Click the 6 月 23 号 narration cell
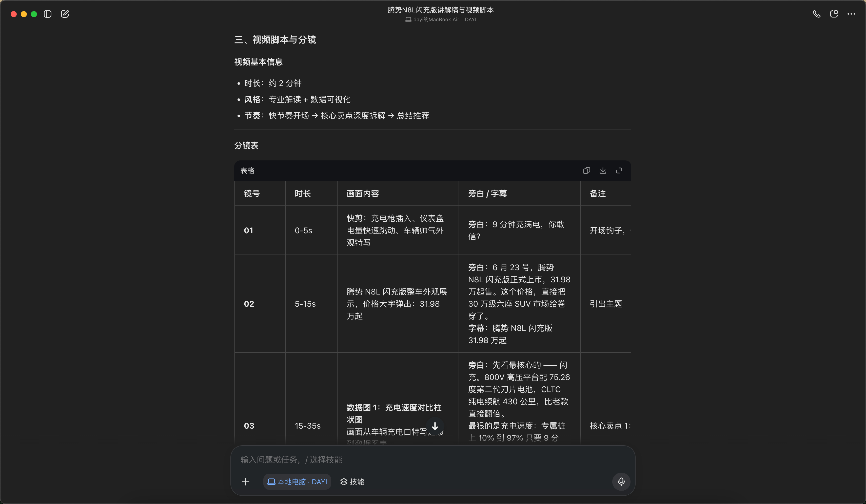Viewport: 866px width, 504px height. point(519,304)
